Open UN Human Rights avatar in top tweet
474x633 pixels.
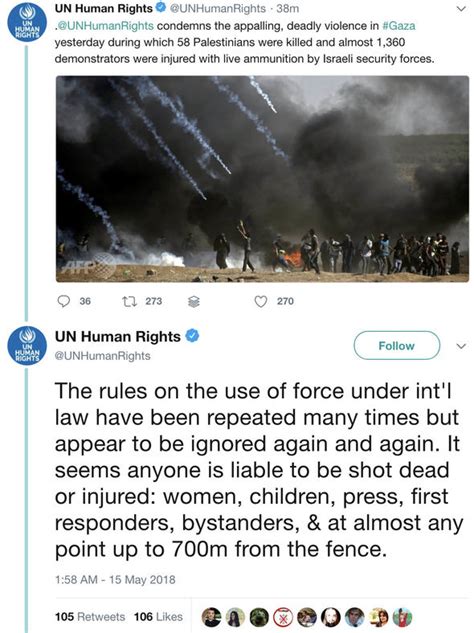click(x=27, y=23)
